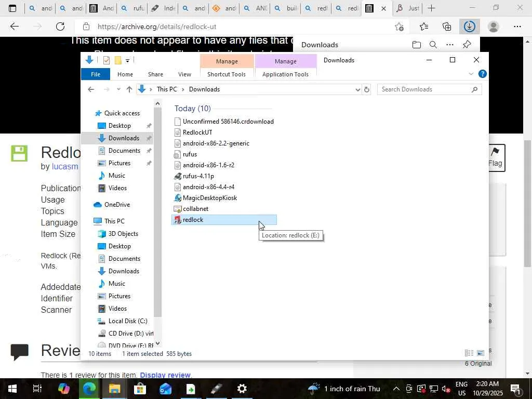Screen dimensions: 532x399
Task: Select the RedlockUT file
Action: pyautogui.click(x=197, y=132)
